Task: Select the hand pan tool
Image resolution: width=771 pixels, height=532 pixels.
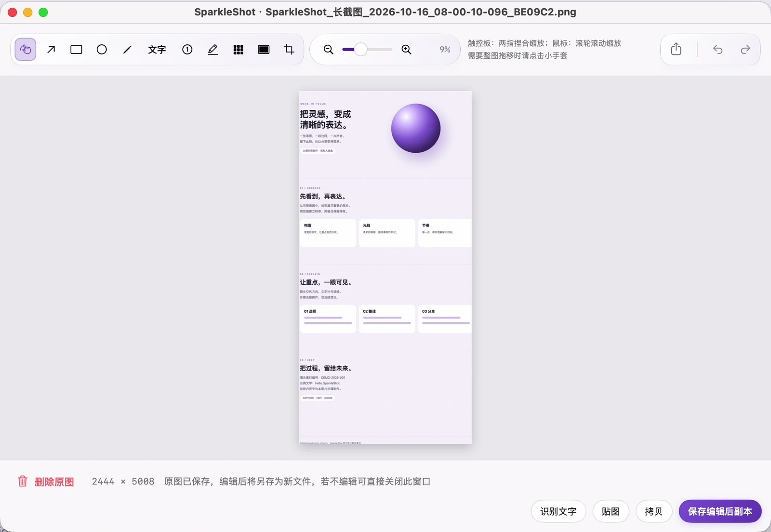Action: (x=26, y=49)
